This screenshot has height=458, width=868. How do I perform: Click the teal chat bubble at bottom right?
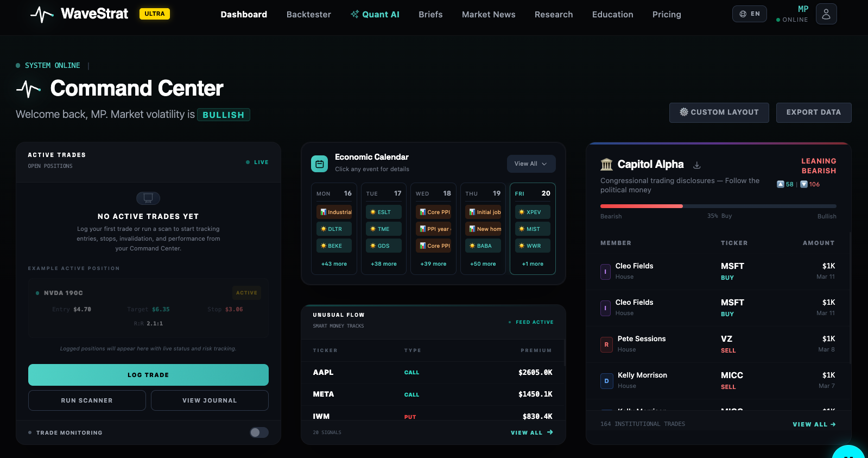tap(849, 452)
